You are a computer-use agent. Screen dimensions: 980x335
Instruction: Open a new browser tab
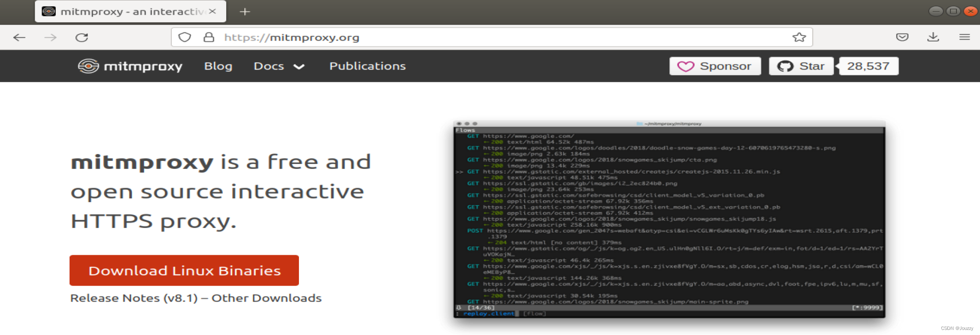click(245, 12)
